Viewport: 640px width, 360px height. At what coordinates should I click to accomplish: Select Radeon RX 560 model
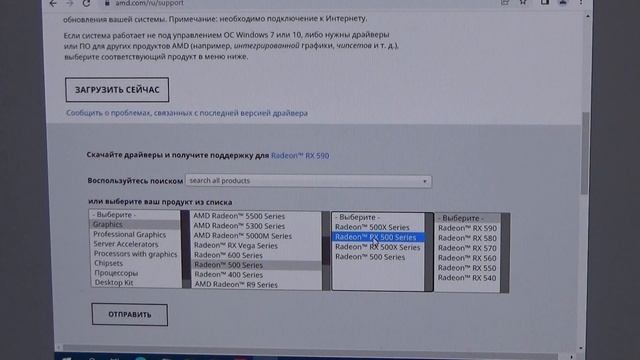point(468,258)
